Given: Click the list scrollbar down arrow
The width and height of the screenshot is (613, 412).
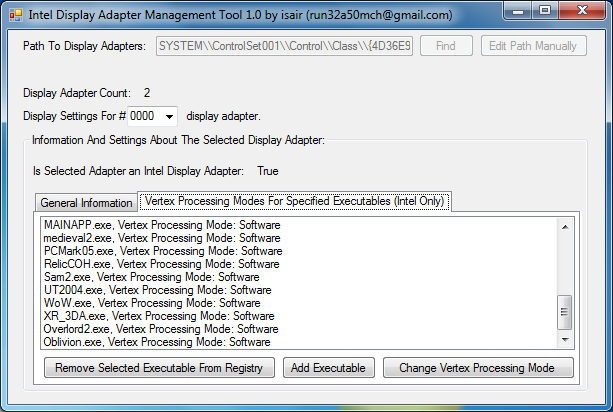Looking at the screenshot, I should tap(565, 340).
